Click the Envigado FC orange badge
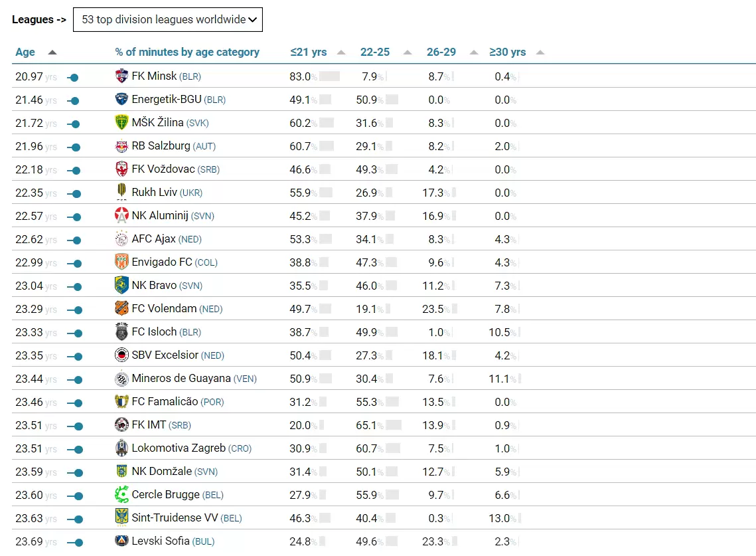Image resolution: width=756 pixels, height=556 pixels. [x=121, y=262]
